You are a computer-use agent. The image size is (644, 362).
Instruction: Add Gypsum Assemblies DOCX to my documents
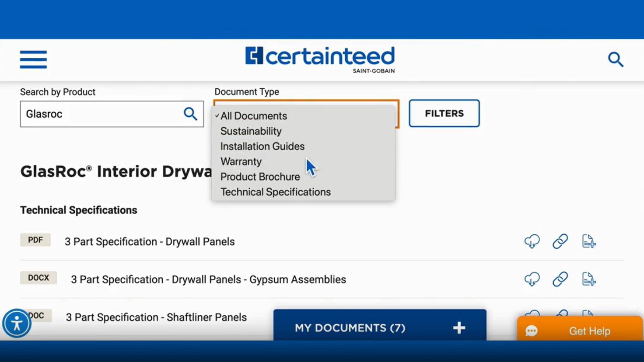click(x=588, y=279)
